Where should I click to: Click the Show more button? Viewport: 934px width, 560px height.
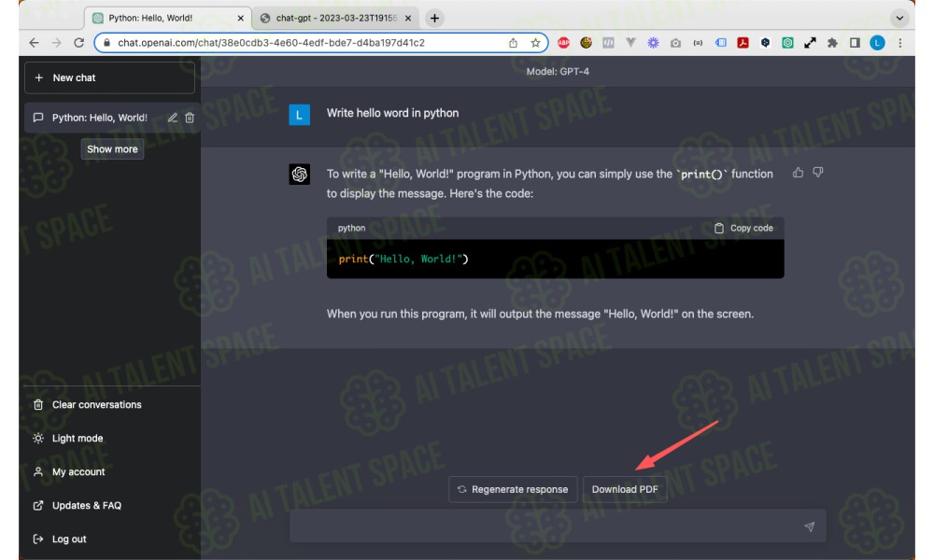pos(112,149)
